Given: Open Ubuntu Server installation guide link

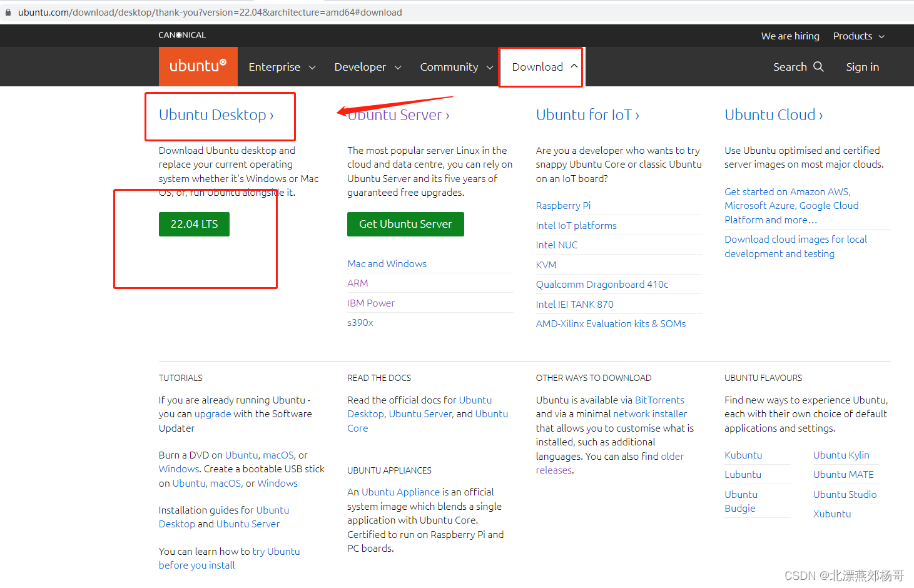Looking at the screenshot, I should click(248, 524).
